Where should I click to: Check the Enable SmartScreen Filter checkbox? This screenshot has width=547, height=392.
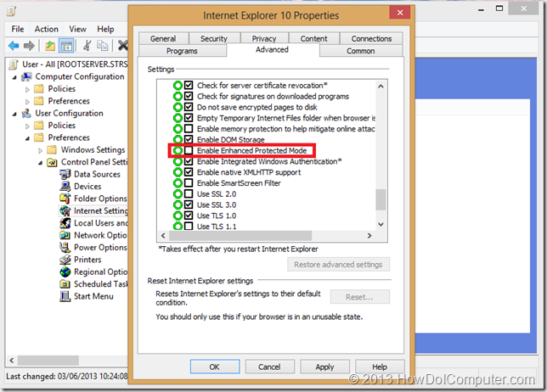[x=189, y=183]
